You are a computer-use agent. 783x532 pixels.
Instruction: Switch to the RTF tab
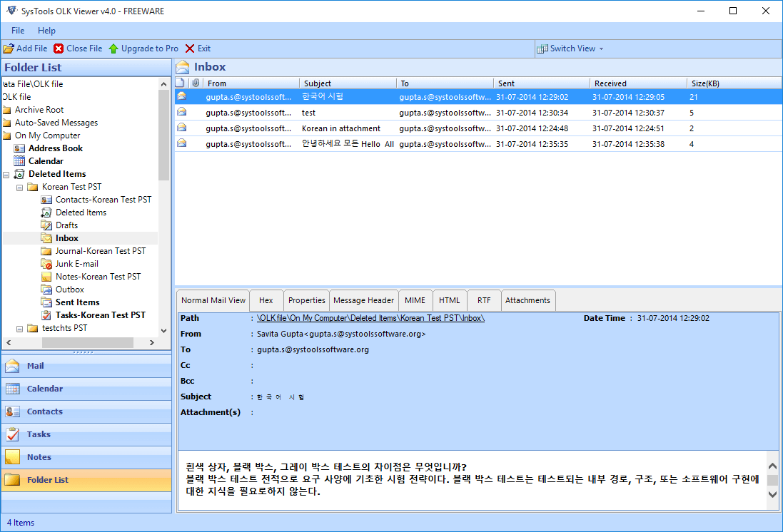tap(484, 300)
